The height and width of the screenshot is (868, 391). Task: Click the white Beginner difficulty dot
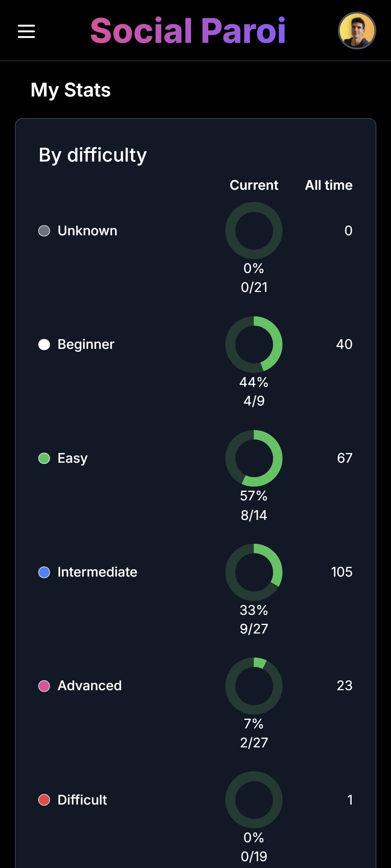click(x=44, y=344)
